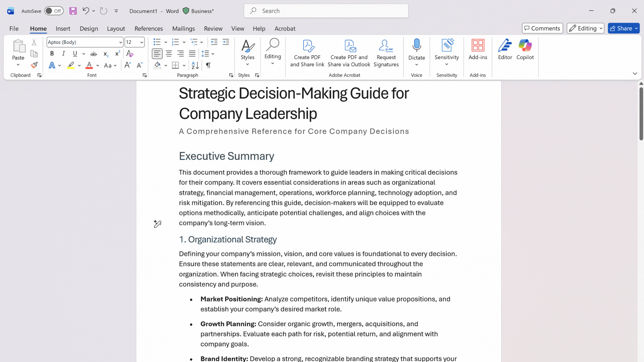Apply superscript formatting
This screenshot has height=362, width=644.
click(x=117, y=54)
